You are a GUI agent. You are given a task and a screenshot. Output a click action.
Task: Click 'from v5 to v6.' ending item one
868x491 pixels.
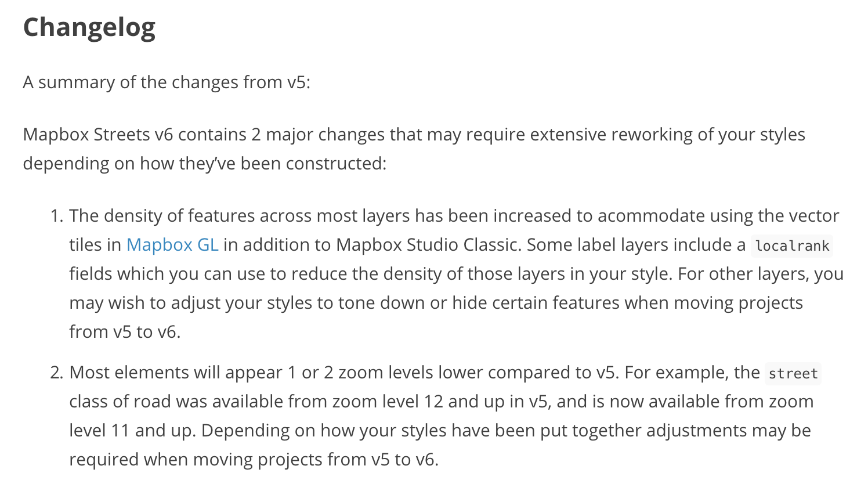coord(125,332)
